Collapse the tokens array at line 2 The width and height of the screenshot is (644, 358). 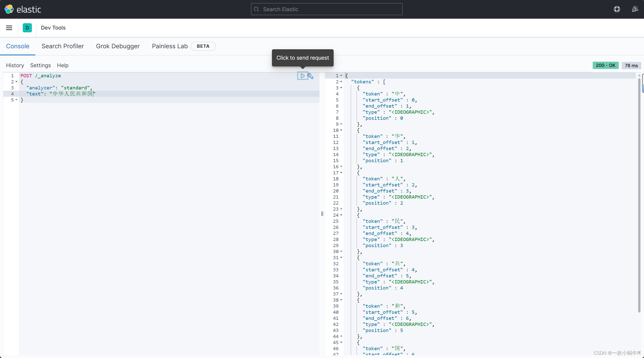(x=342, y=82)
